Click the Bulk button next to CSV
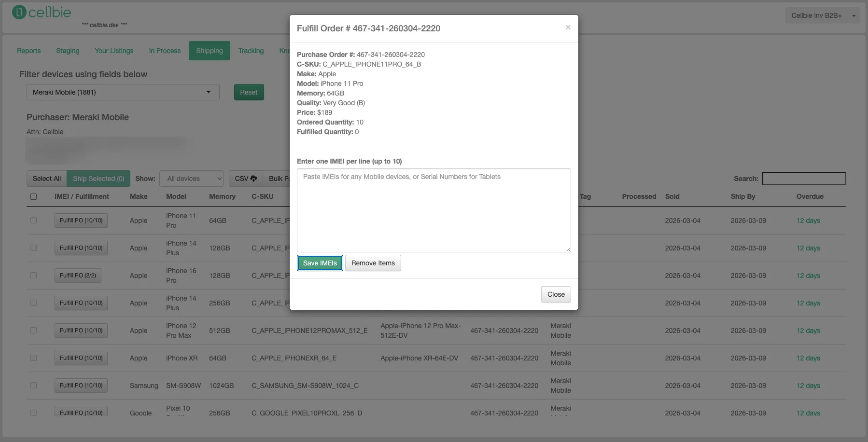The height and width of the screenshot is (442, 868). pos(277,179)
